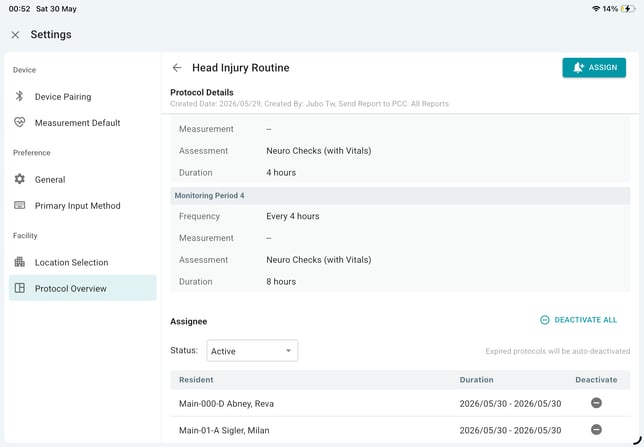Click the Resident column header
644x447 pixels.
coord(196,380)
